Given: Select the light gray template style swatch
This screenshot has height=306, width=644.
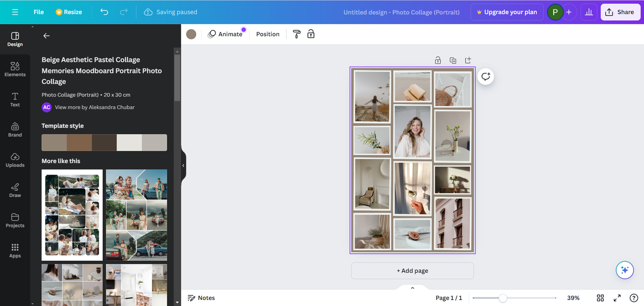Looking at the screenshot, I should [154, 142].
